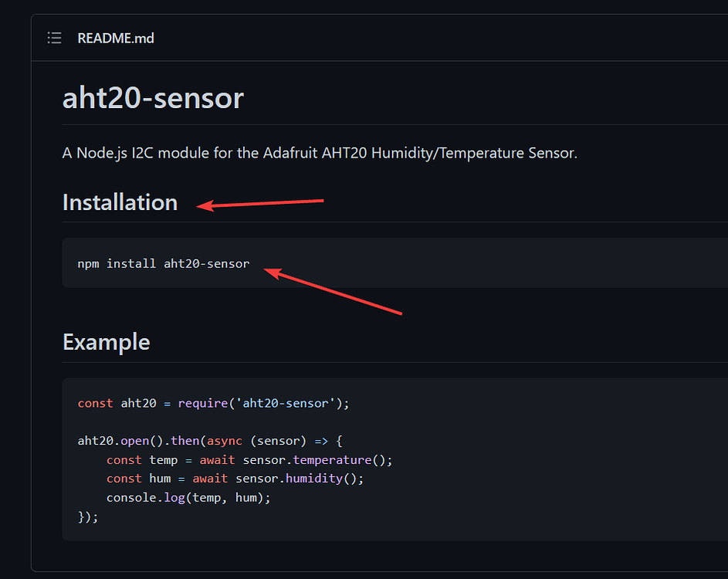Select the outline icon in the file header

click(x=54, y=37)
